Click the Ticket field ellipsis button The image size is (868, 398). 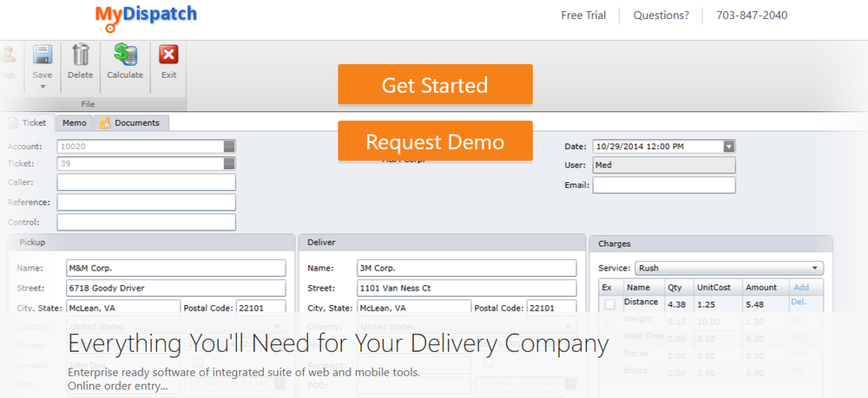[229, 164]
